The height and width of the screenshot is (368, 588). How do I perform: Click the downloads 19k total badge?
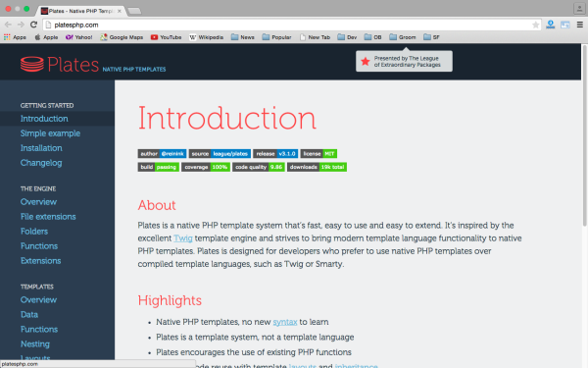(317, 167)
